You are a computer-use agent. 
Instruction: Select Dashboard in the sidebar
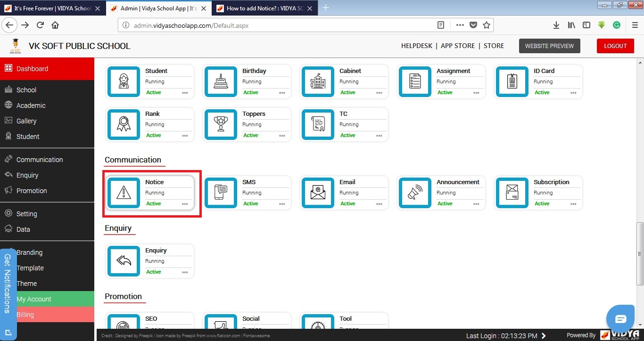(x=47, y=69)
